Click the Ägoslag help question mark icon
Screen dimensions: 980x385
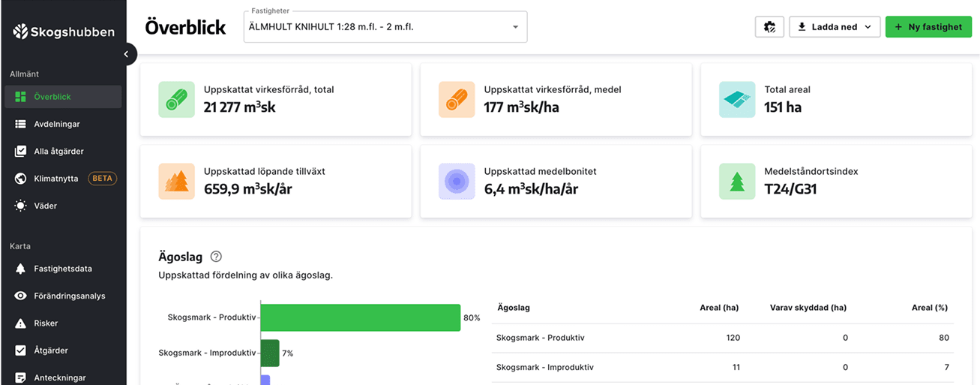216,257
